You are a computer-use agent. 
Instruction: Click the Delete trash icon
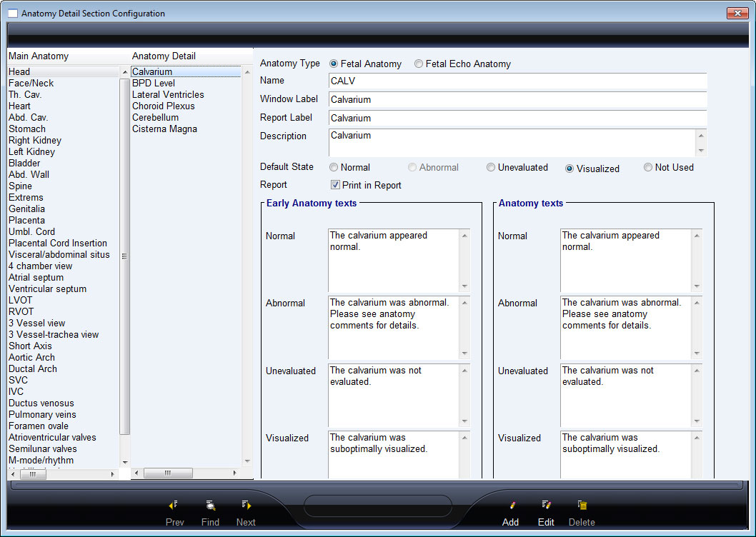coord(582,505)
